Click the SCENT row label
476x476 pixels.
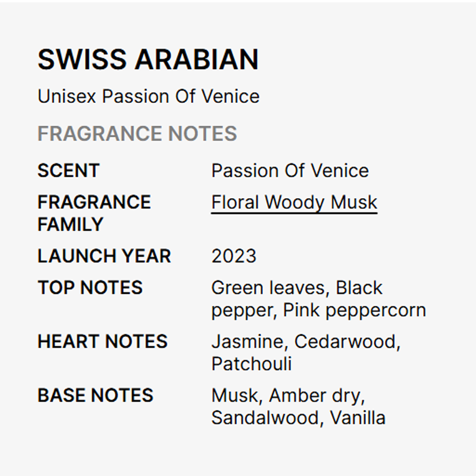pos(68,171)
